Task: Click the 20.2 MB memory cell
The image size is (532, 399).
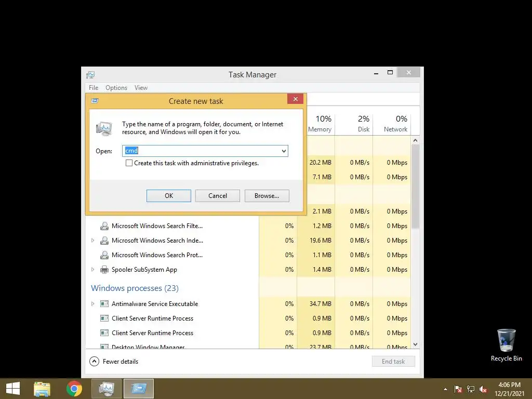Action: click(x=320, y=163)
